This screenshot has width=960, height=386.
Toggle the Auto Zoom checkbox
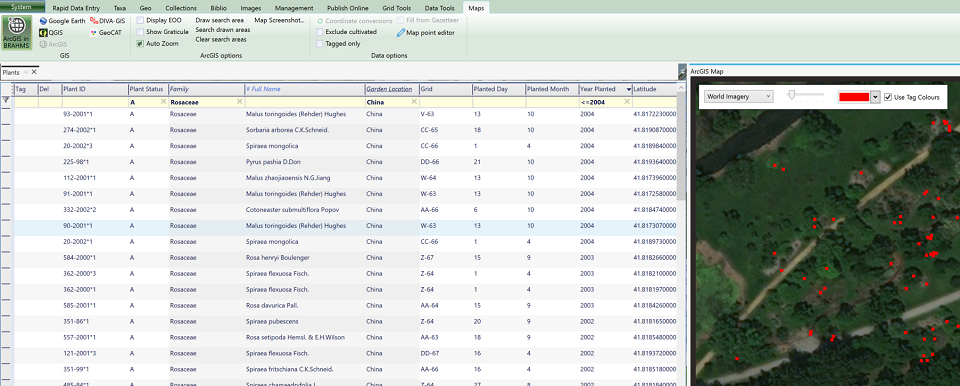(140, 44)
